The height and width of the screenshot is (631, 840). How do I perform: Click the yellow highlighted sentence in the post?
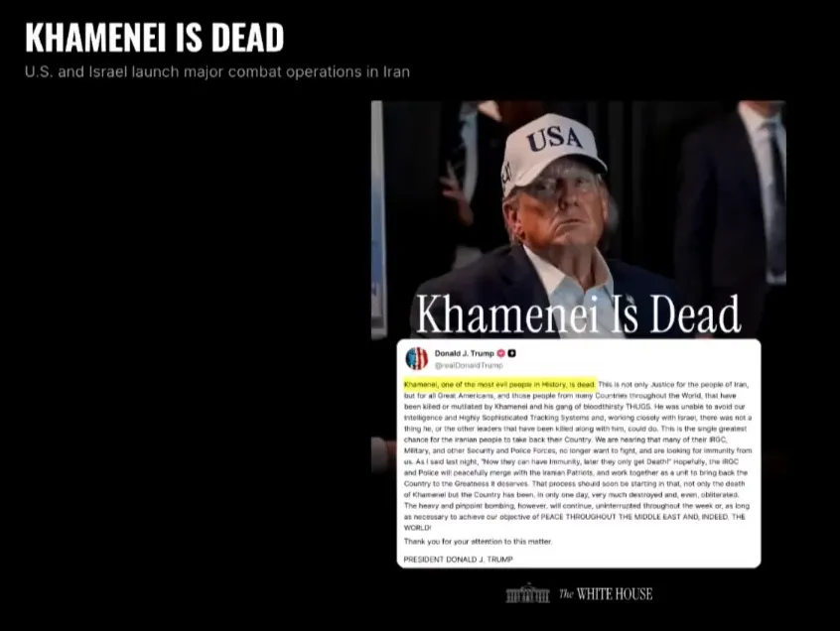click(x=499, y=384)
